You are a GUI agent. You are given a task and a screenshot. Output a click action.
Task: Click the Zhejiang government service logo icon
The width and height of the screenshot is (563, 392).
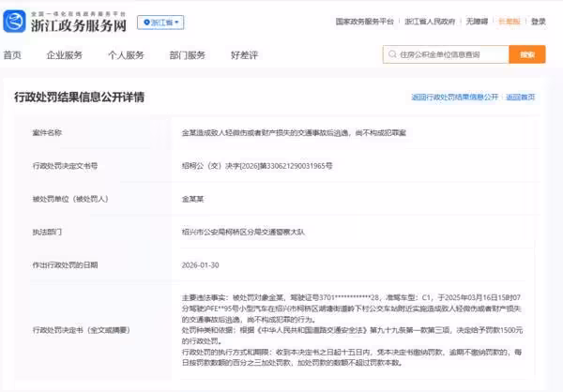click(x=14, y=22)
